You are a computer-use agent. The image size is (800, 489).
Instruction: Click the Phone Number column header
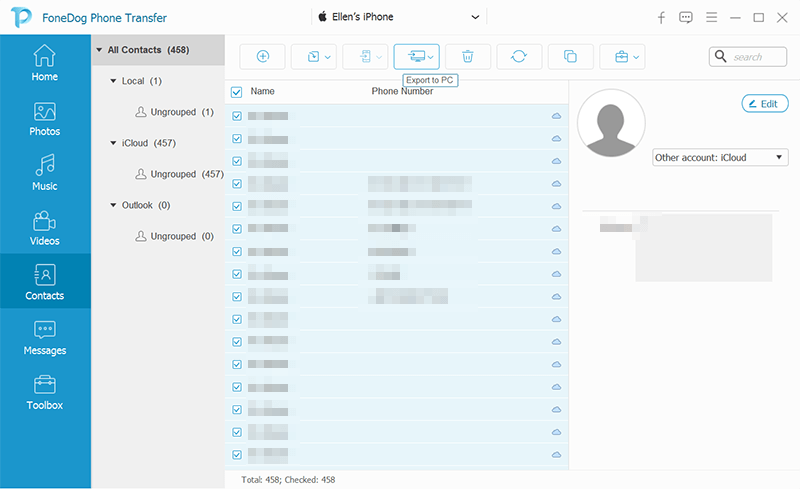pyautogui.click(x=402, y=91)
